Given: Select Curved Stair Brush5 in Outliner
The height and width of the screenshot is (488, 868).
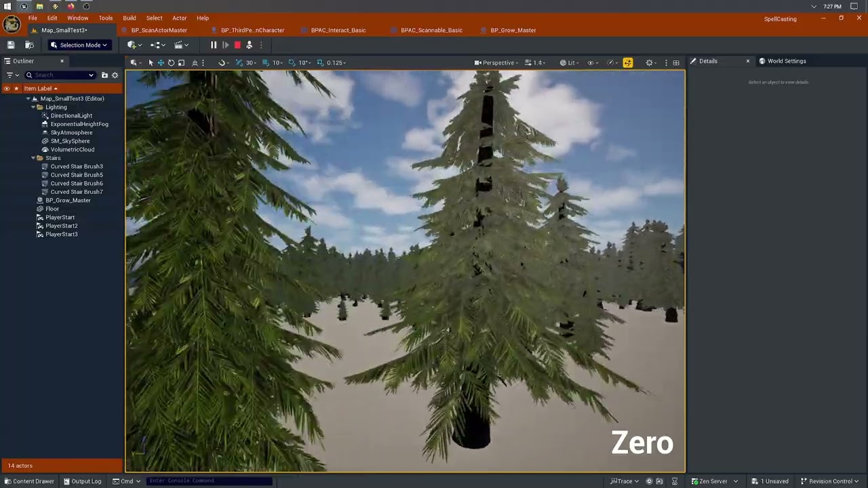Looking at the screenshot, I should coord(77,175).
